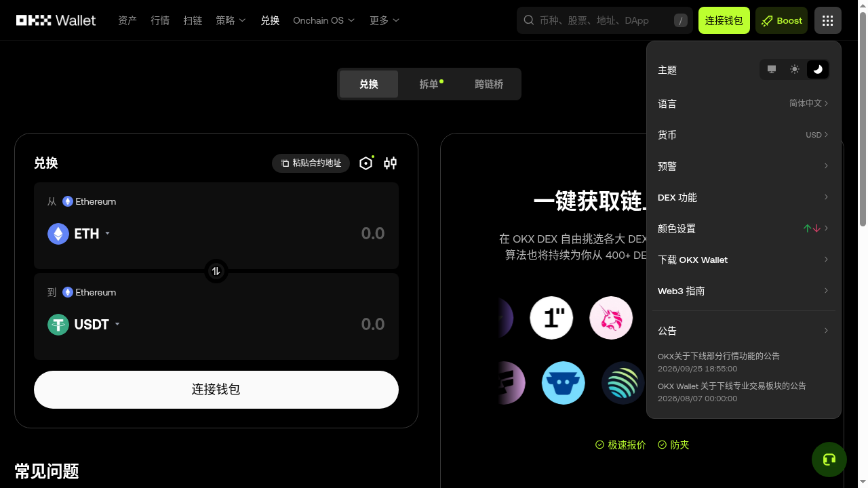The image size is (868, 488).
Task: Click the blue bull DEX logo
Action: coord(564,383)
